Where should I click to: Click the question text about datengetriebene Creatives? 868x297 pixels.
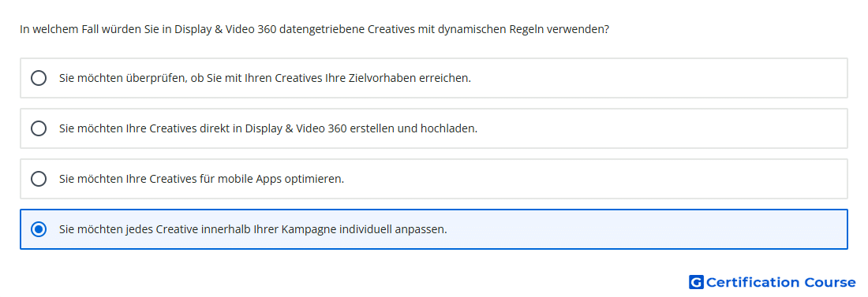(x=314, y=29)
